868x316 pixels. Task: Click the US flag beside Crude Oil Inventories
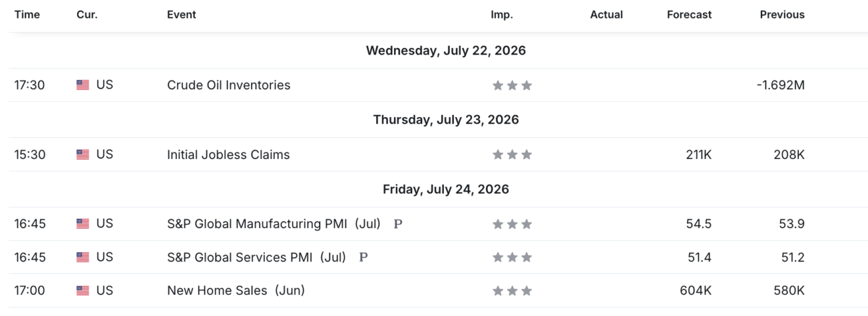click(83, 85)
